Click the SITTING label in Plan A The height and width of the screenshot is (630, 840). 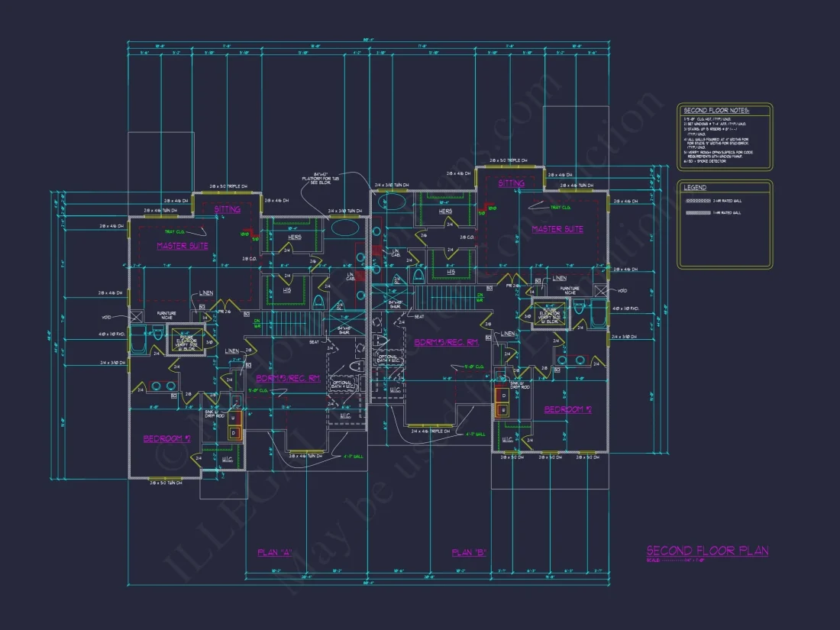coord(227,209)
